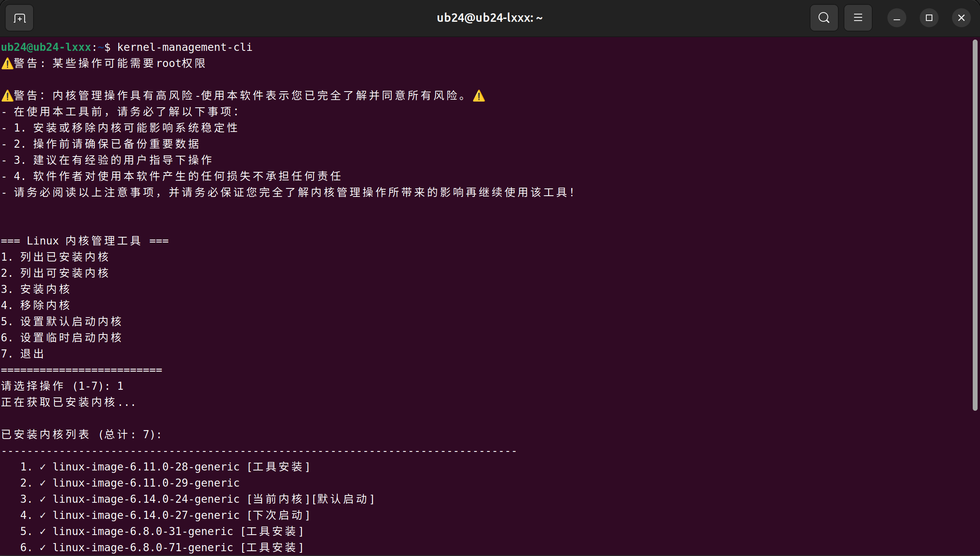Click menu line 5. 设置默认启动内核
Image resolution: width=980 pixels, height=556 pixels.
click(61, 322)
